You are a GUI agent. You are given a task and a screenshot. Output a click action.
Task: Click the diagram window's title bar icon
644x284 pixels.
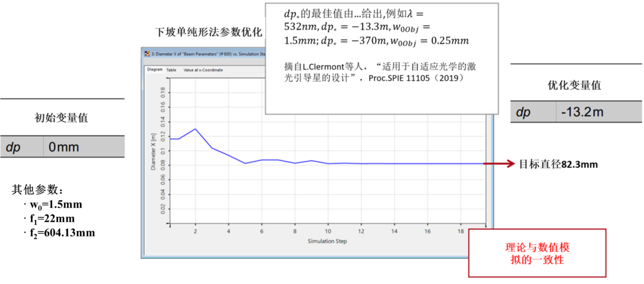coord(147,53)
